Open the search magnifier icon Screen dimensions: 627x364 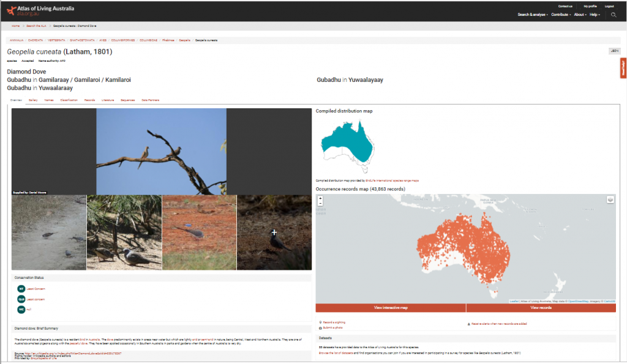614,15
